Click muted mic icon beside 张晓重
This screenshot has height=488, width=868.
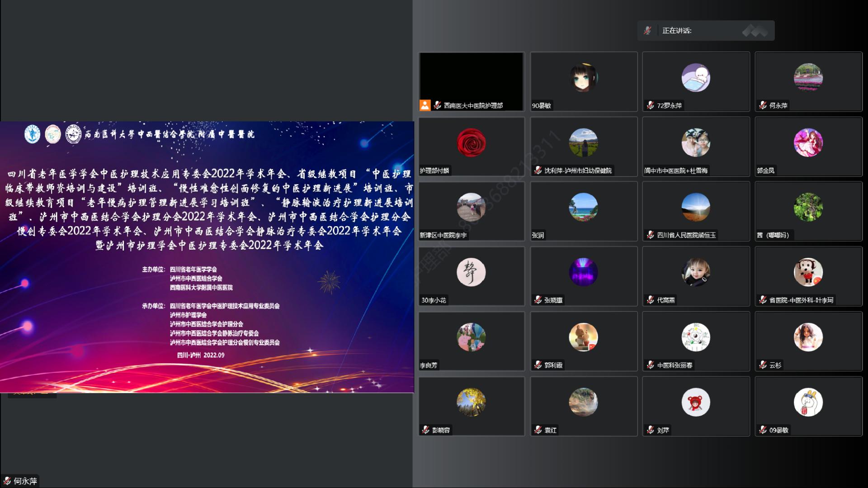pos(538,300)
